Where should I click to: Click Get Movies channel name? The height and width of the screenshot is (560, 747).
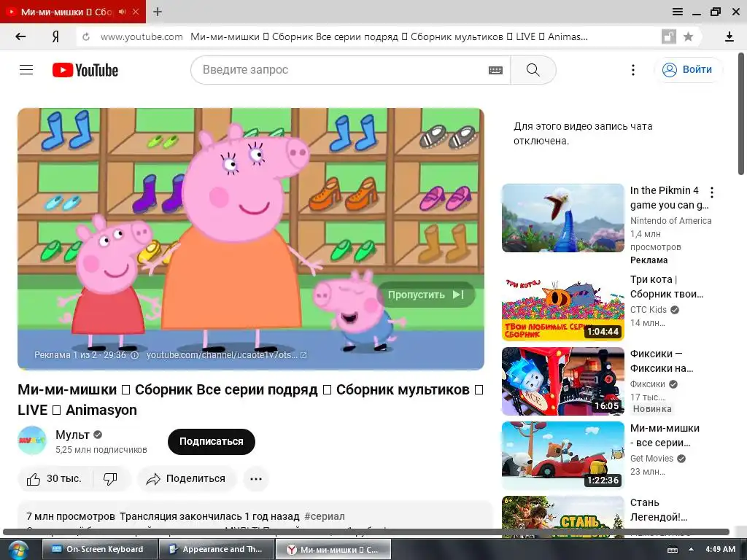(x=651, y=458)
